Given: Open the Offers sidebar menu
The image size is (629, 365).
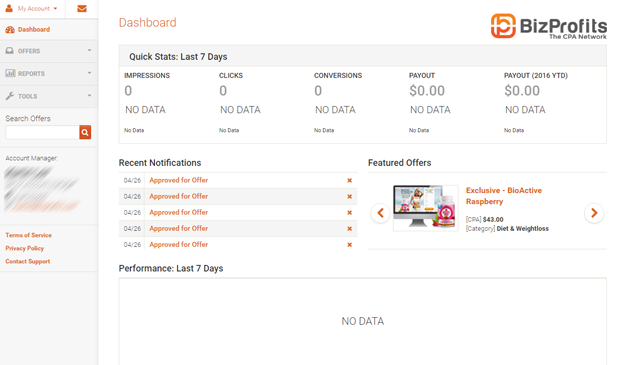Looking at the screenshot, I should 49,51.
